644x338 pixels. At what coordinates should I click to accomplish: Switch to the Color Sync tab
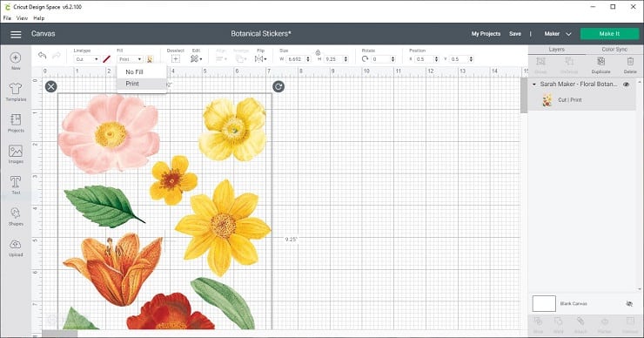click(x=614, y=50)
